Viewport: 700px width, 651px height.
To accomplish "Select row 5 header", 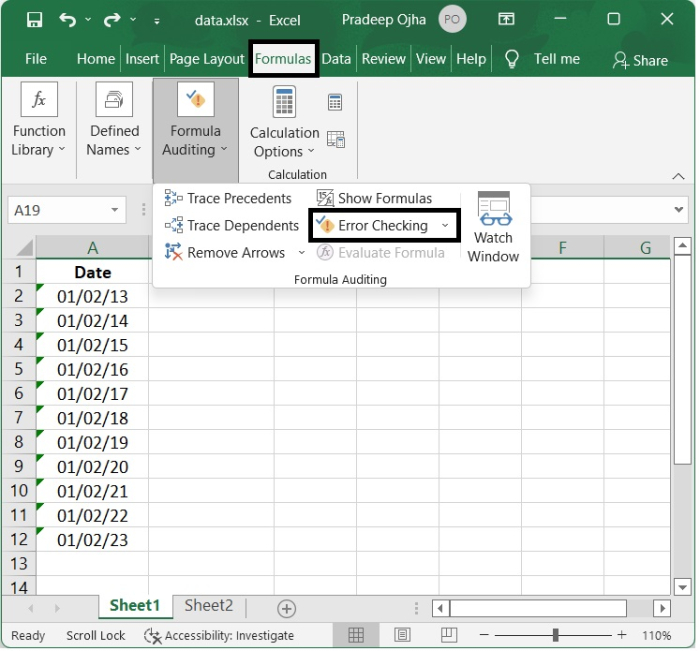I will pos(19,369).
